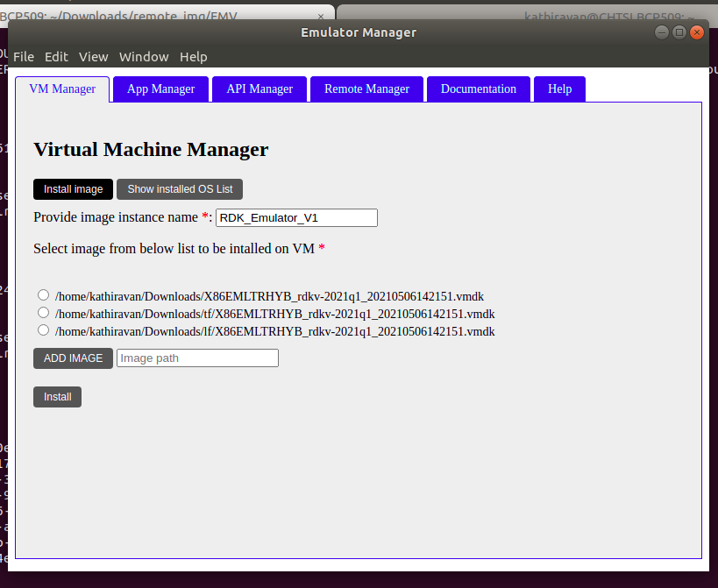This screenshot has width=718, height=588.
Task: Open the File menu
Action: 24,57
